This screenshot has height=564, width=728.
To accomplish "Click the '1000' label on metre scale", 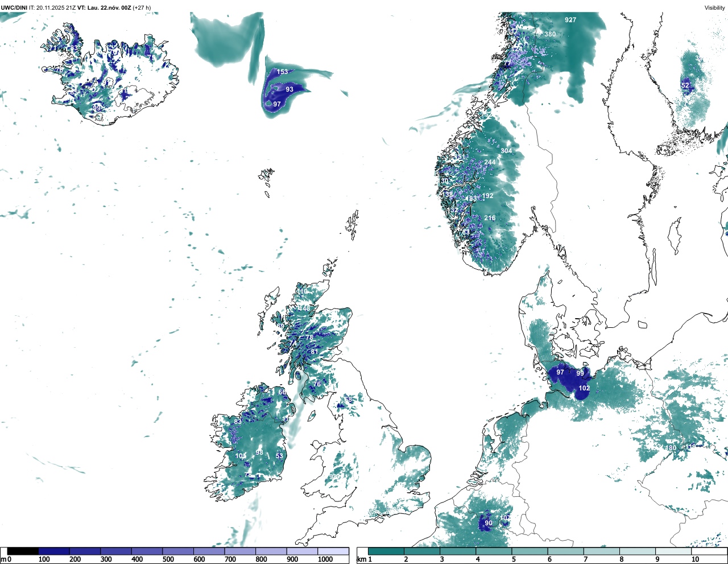I will point(325,559).
